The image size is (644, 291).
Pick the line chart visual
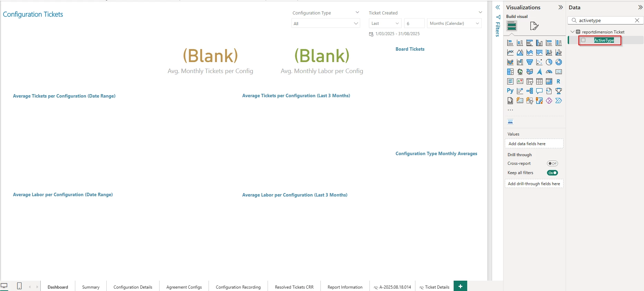pyautogui.click(x=510, y=52)
